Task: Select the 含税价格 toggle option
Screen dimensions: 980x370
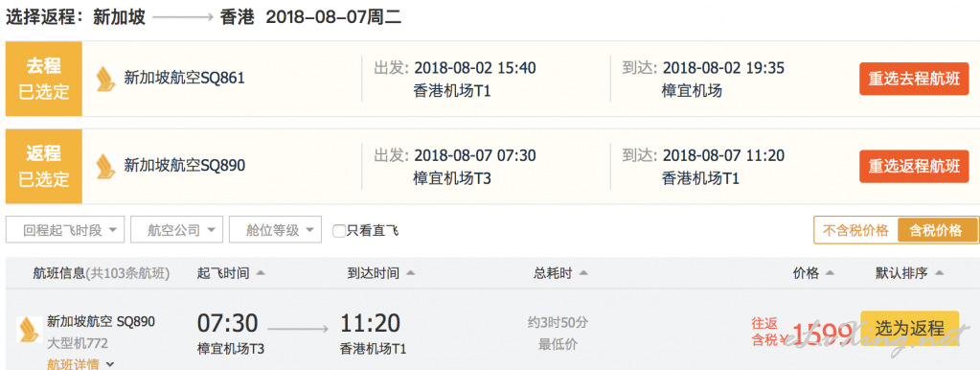Action: [x=938, y=230]
